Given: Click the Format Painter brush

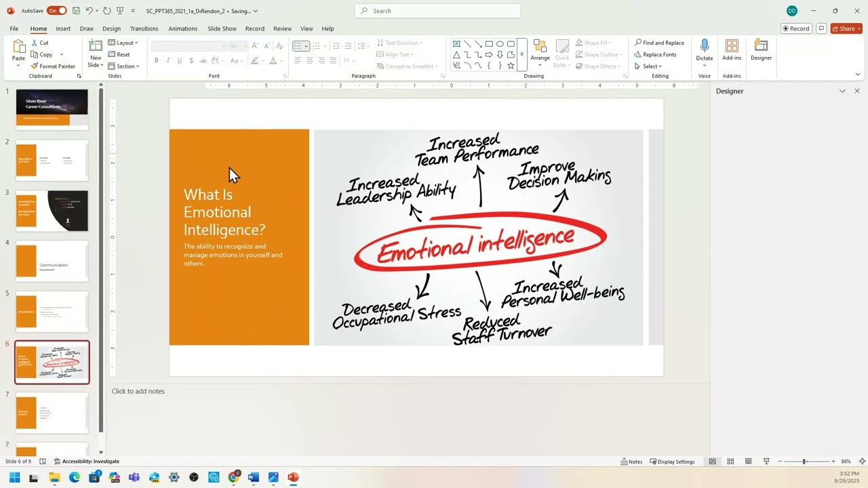Looking at the screenshot, I should point(34,66).
